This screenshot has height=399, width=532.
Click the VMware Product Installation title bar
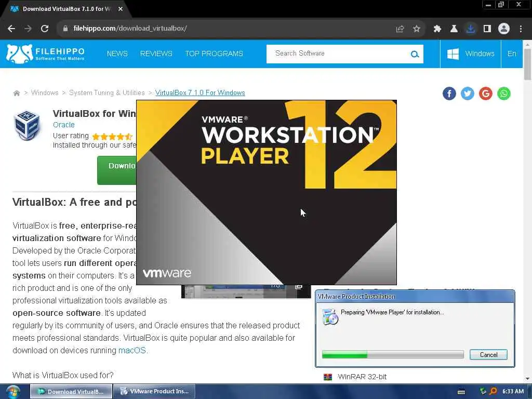click(415, 297)
